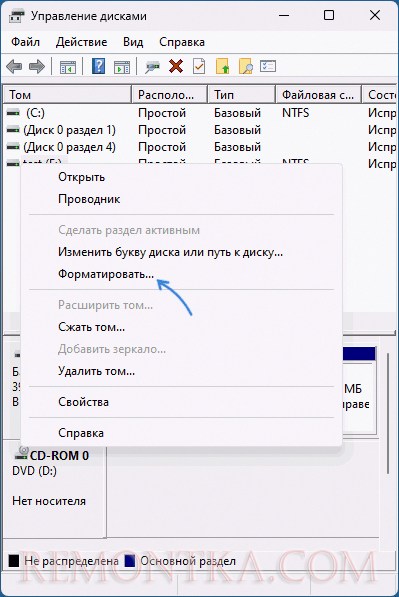
Task: Click the connect/rescan disk toolbar icon
Action: click(152, 67)
